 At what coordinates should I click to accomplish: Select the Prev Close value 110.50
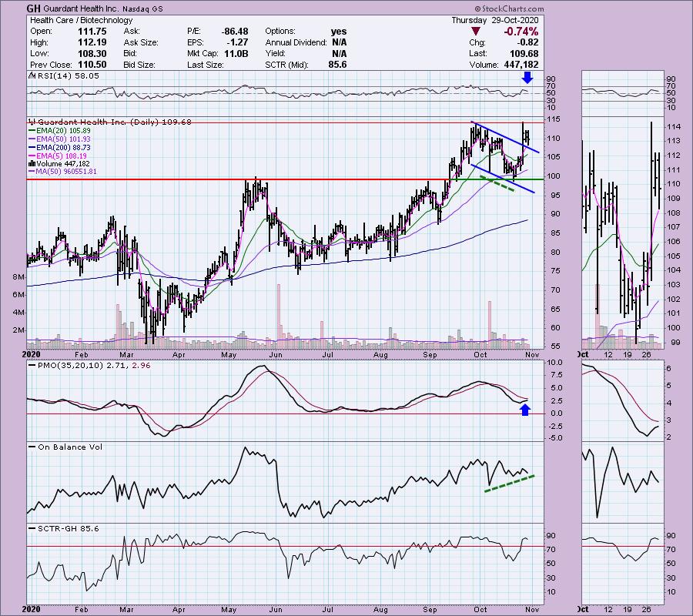[92, 65]
